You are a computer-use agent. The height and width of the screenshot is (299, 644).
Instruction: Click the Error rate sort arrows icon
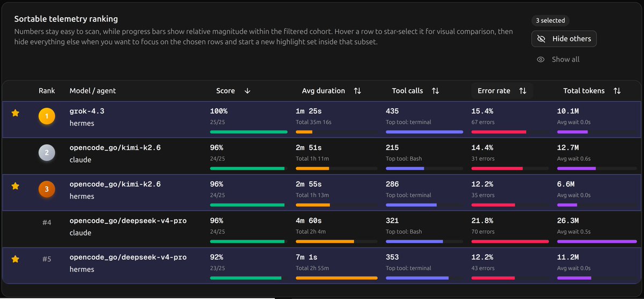[523, 91]
